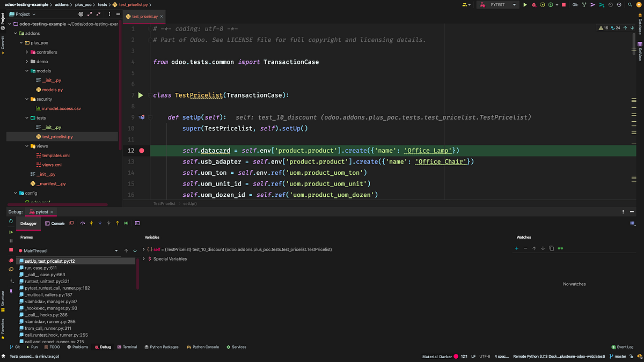The height and width of the screenshot is (362, 644).
Task: Click the profiler run icon in top toolbar
Action: [551, 5]
